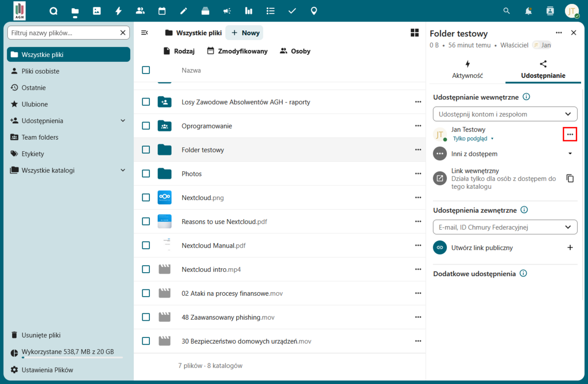Click the notifications bell icon
Image resolution: width=588 pixels, height=384 pixels.
tap(528, 11)
